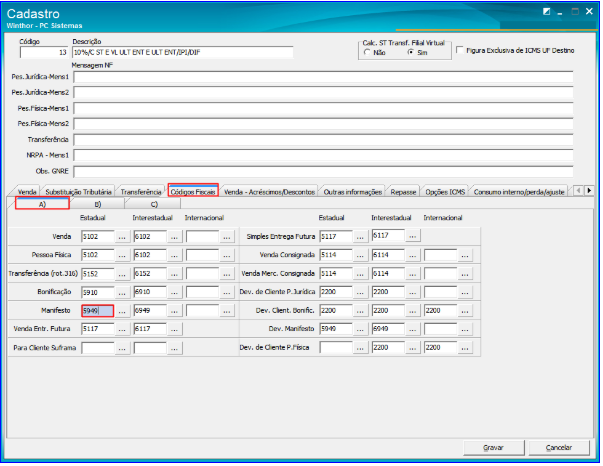The image size is (603, 466).
Task: Open lookup for Dev. Client. Bonific. Internacional
Action: tap(465, 311)
